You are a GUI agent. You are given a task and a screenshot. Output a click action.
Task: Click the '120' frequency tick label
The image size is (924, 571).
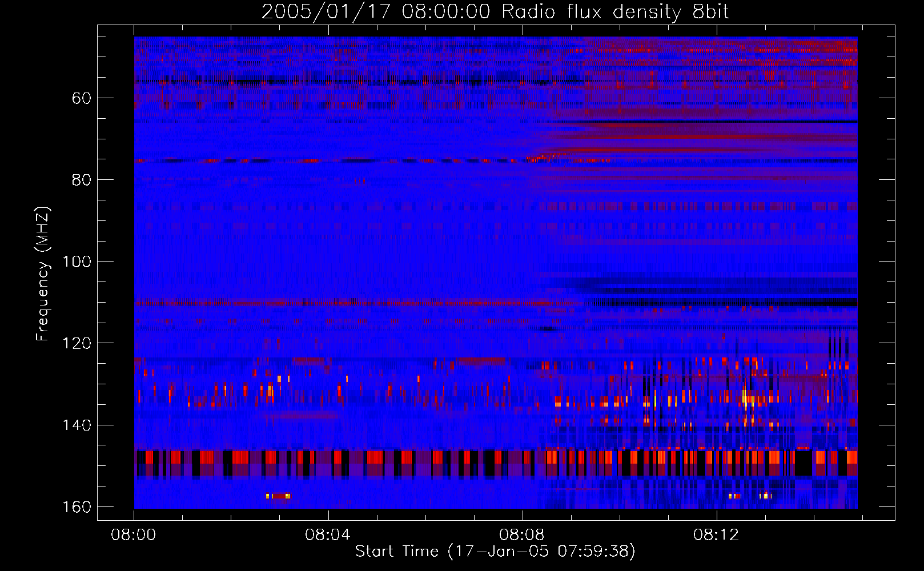77,343
